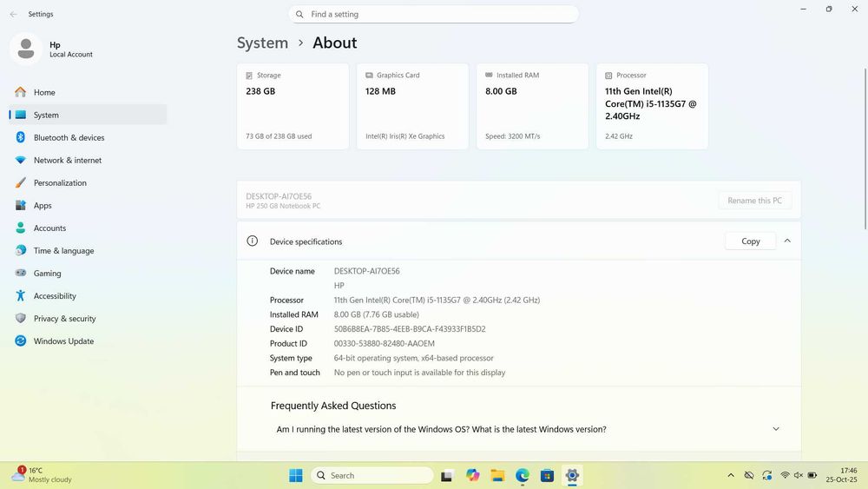Open the weather widget showing 16°C
The width and height of the screenshot is (868, 489).
pyautogui.click(x=42, y=475)
